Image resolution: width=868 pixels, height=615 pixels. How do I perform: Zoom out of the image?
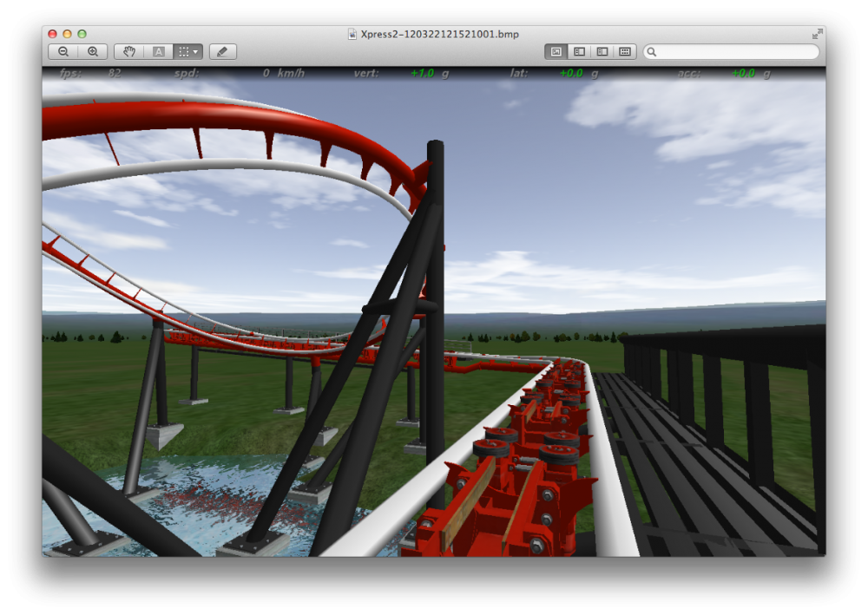point(63,52)
